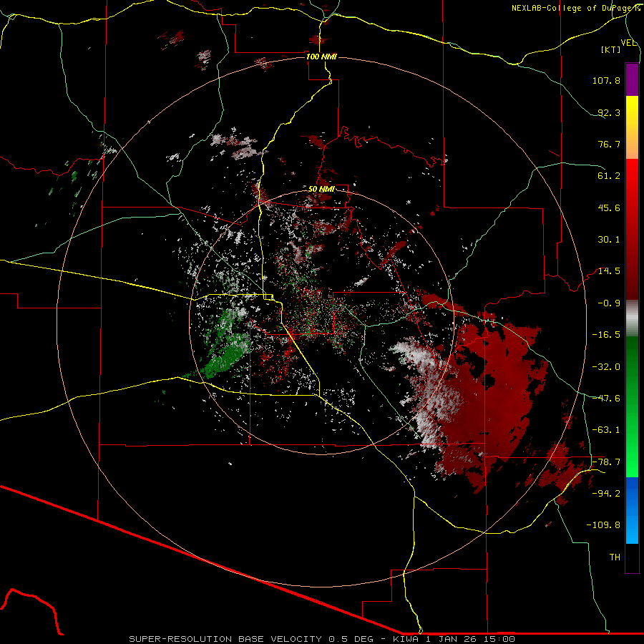The image size is (644, 644).
Task: Click the purple segment of the color bar
Action: 632,79
